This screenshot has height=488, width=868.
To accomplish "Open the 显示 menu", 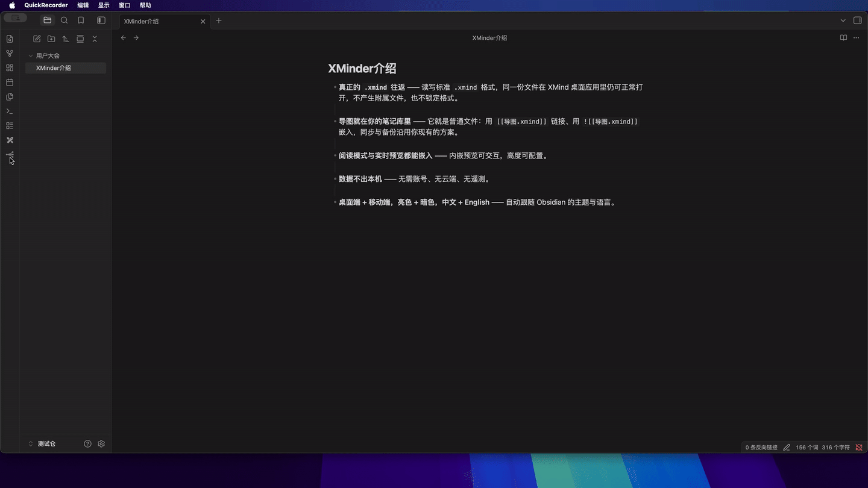I will click(x=104, y=5).
